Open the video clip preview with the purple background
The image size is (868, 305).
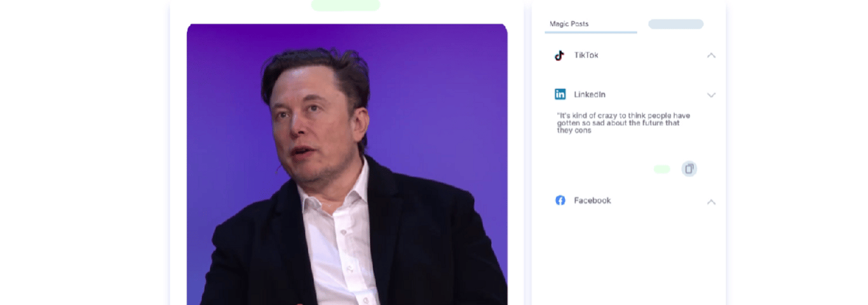347,165
